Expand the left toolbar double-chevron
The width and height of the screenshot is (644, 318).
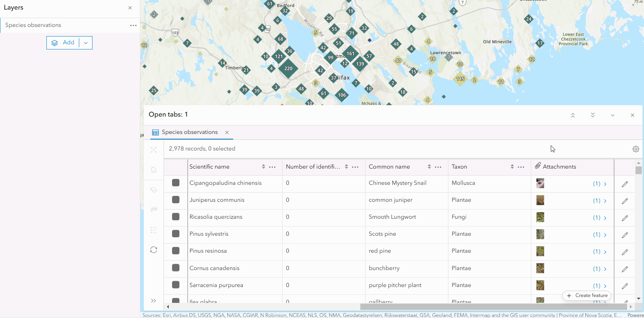(154, 301)
